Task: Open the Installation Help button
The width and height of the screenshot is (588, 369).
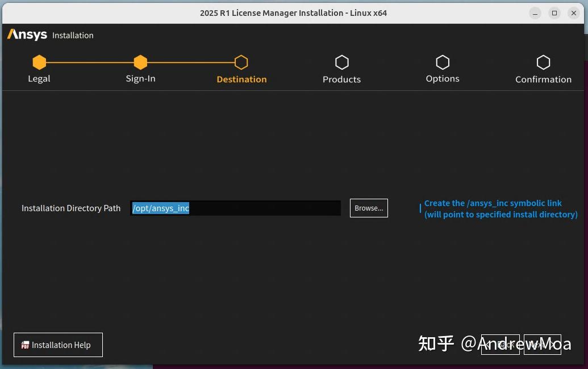Action: 58,345
